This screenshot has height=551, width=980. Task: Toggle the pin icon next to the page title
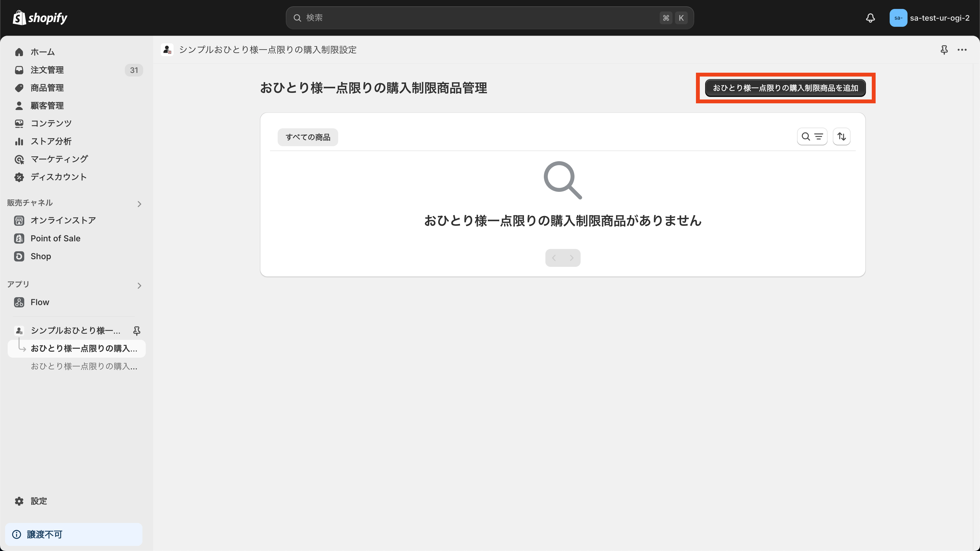(944, 50)
